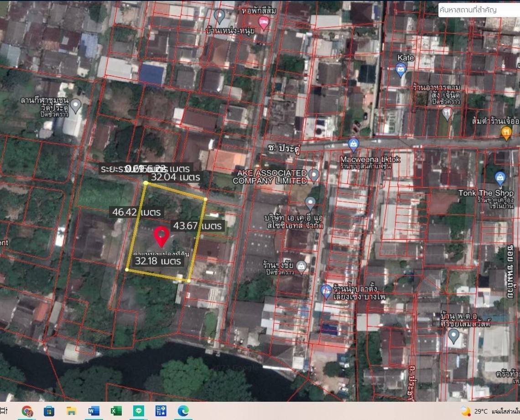Open the gray pin for ลานกีฬาชุมชนวัดประดู่

tap(76, 106)
